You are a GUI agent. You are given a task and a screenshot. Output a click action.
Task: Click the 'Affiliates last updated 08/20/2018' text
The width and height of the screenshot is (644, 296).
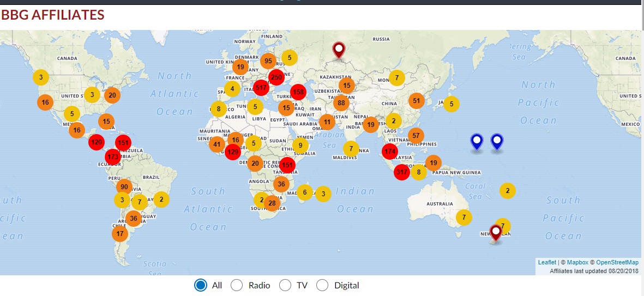[594, 271]
